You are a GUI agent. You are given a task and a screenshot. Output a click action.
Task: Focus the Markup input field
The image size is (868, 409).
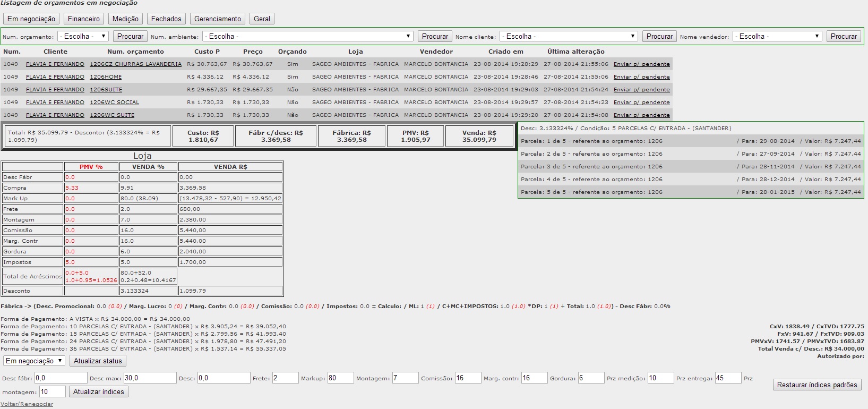click(340, 378)
